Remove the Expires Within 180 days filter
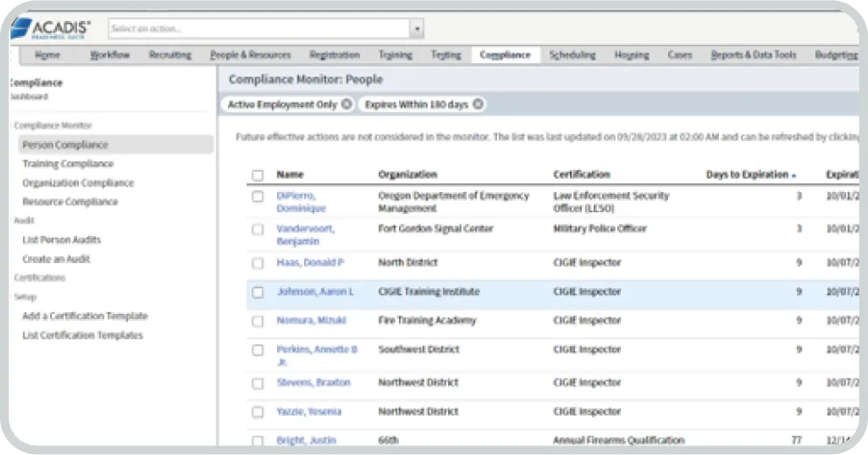Screen dimensions: 868x455 pyautogui.click(x=477, y=104)
